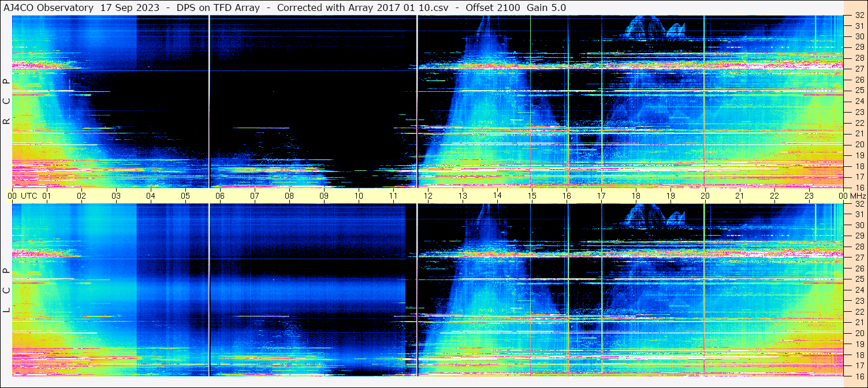
Task: Select the 06 hour mark on time axis
Action: tap(220, 196)
